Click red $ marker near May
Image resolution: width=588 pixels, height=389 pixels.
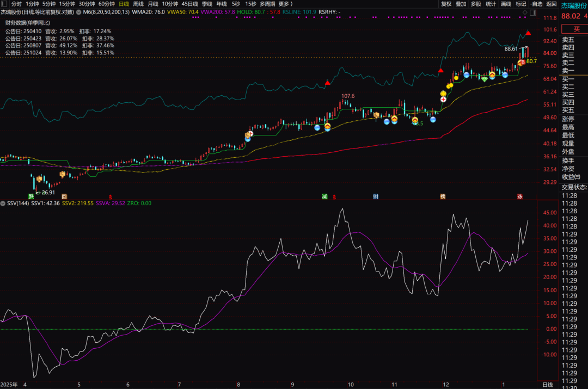pos(110,197)
